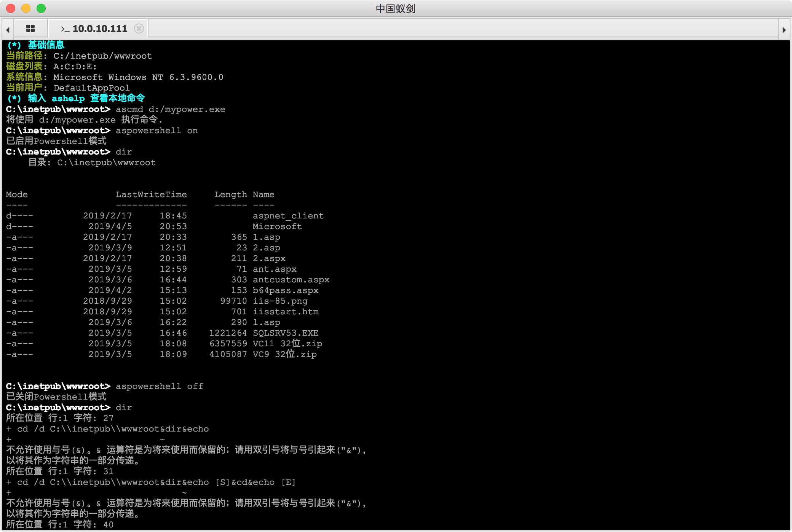This screenshot has width=792, height=532.
Task: Click the iisstart.htm filename
Action: point(286,312)
